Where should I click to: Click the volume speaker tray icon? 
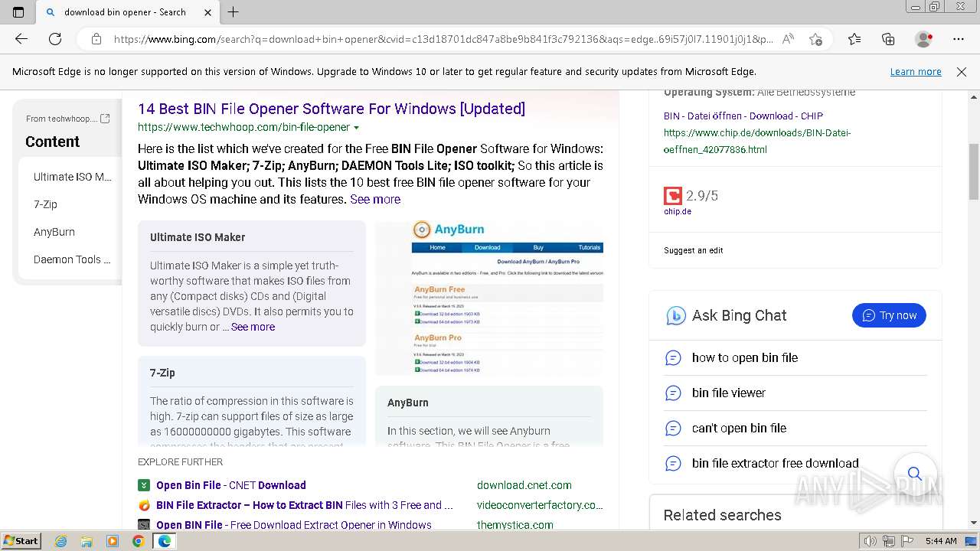[870, 541]
